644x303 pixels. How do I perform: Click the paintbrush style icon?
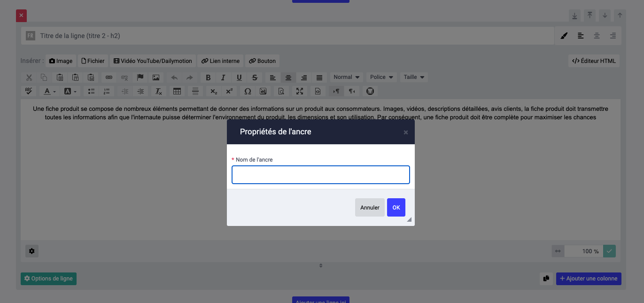[x=565, y=36]
